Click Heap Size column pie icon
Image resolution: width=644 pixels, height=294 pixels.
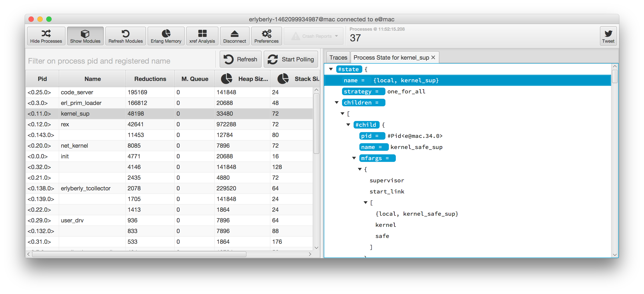pos(227,79)
